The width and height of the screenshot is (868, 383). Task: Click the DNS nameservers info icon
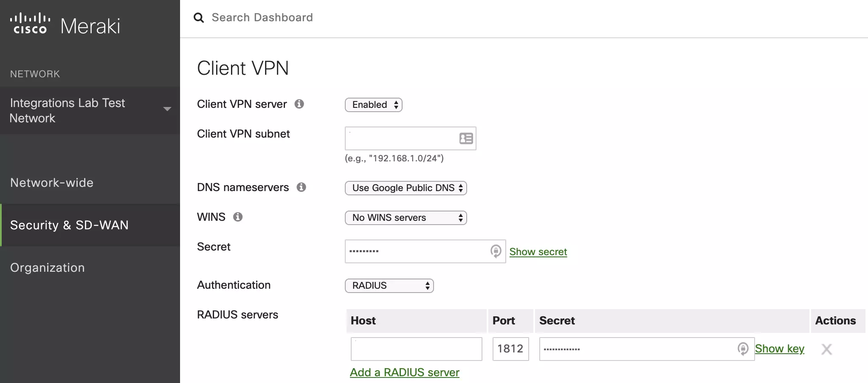[302, 187]
